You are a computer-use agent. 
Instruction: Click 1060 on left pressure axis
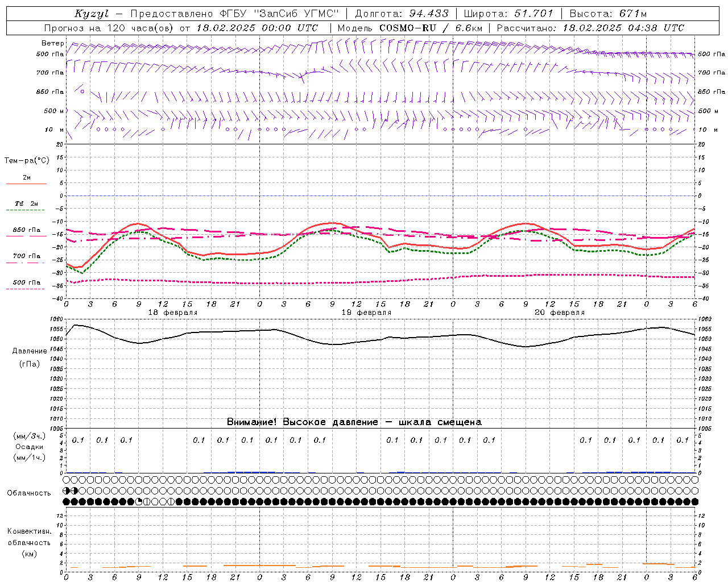coord(57,319)
